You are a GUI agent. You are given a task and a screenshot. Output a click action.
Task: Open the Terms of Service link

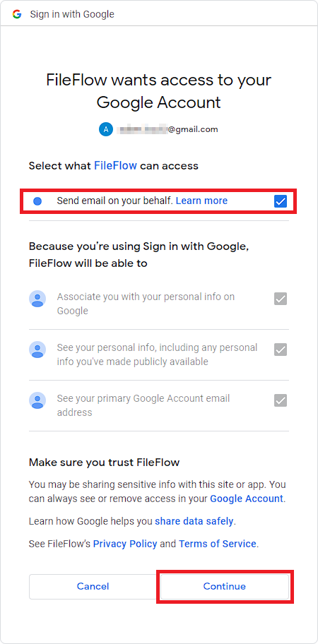(x=218, y=544)
